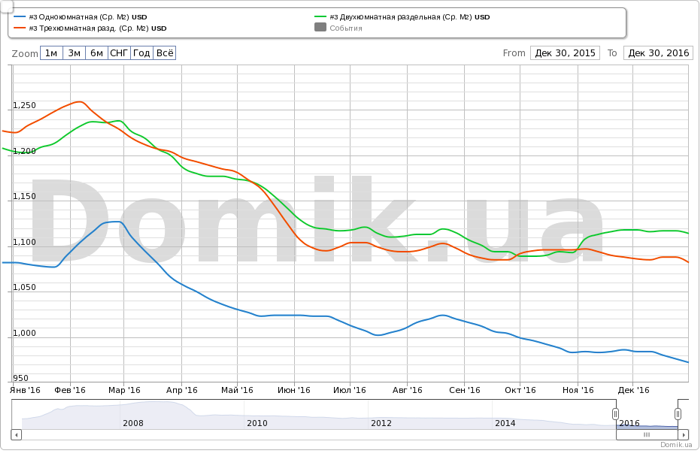
Task: Select the СНГ zoom option
Action: pos(119,53)
